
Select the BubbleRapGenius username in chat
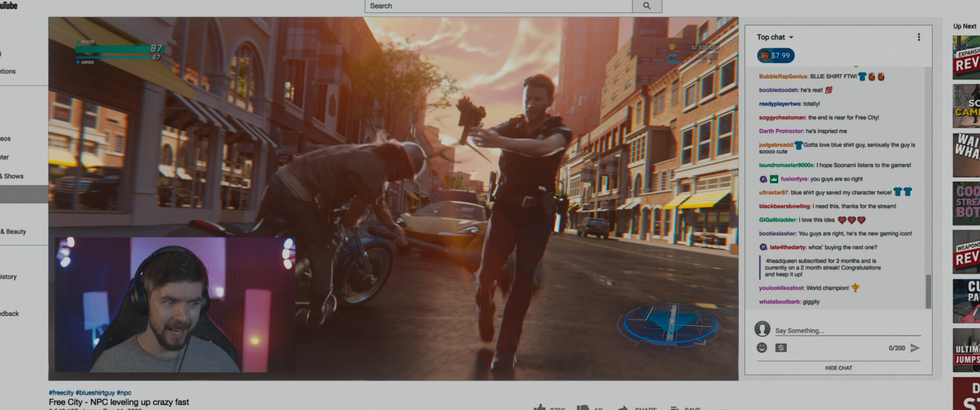[783, 76]
